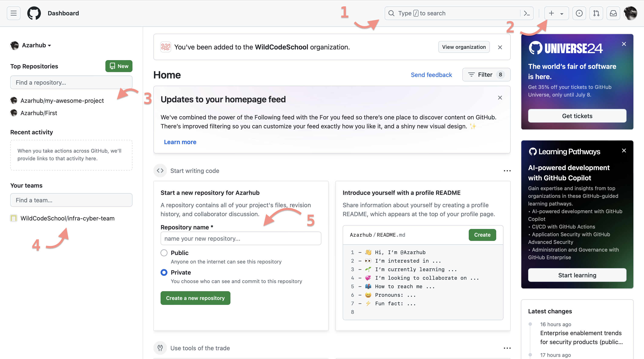This screenshot has height=359, width=644.
Task: Click Get tickets button
Action: pos(577,116)
